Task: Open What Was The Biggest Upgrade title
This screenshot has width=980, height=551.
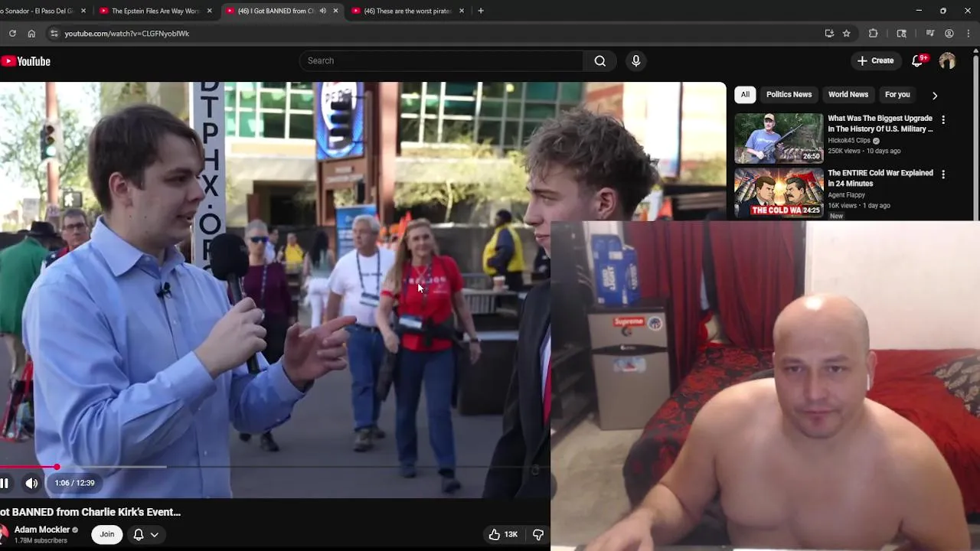Action: click(880, 124)
